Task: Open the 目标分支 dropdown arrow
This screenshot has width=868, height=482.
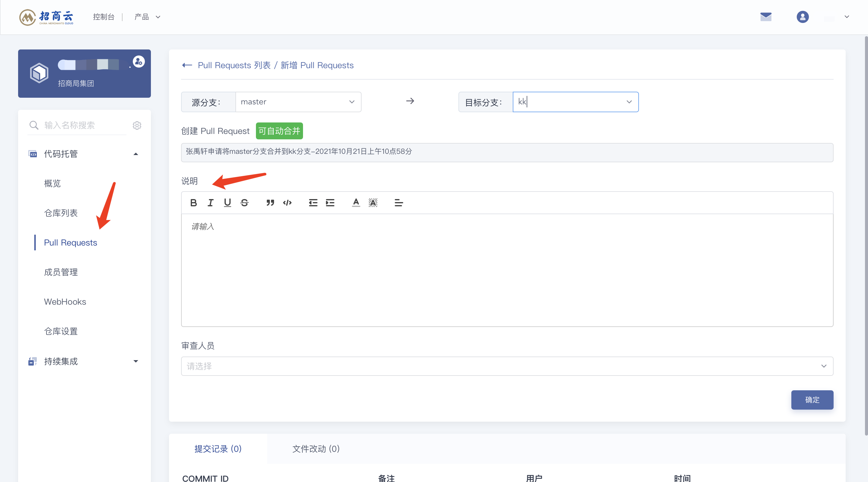Action: pos(629,102)
